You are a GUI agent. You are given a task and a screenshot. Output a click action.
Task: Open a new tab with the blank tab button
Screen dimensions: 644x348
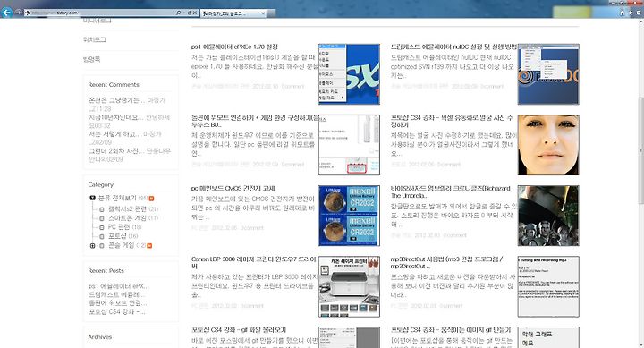click(271, 13)
